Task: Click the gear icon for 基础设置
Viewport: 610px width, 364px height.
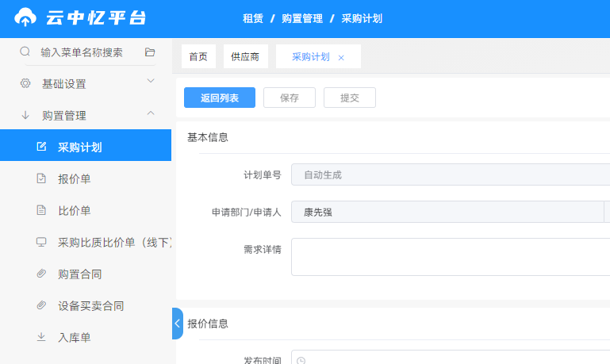Action: pos(25,83)
